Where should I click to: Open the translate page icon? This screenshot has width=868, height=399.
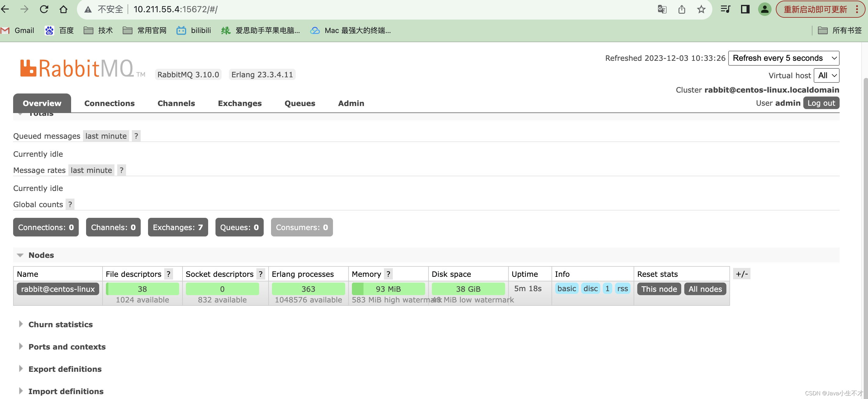[662, 9]
